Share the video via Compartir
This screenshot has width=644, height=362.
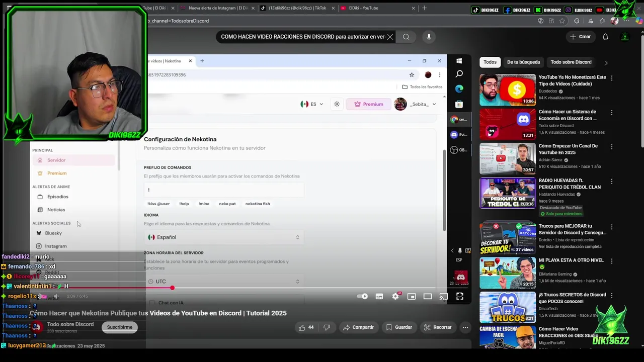point(358,327)
